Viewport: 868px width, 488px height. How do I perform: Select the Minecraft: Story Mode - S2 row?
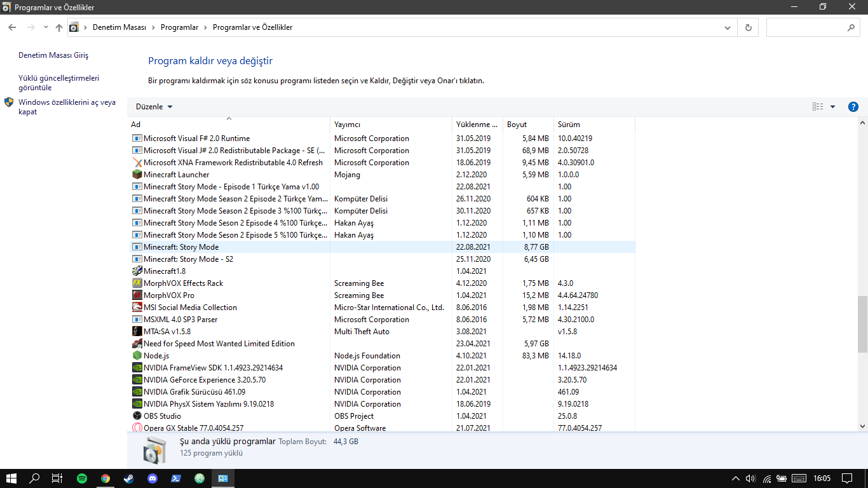(383, 259)
